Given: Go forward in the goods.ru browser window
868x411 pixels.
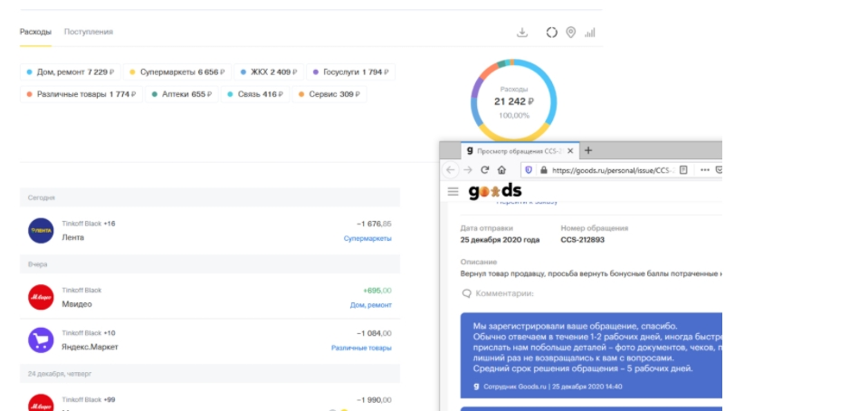Looking at the screenshot, I should [x=468, y=170].
